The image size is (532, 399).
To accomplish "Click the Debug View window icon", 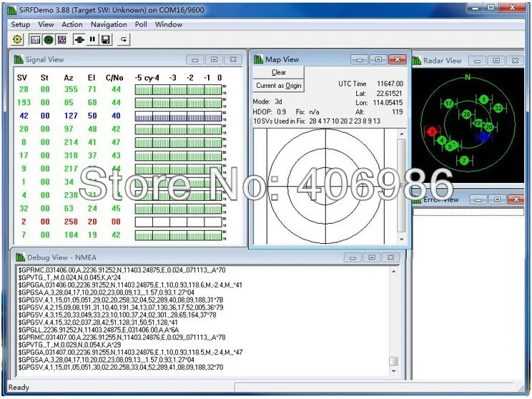I will pyautogui.click(x=20, y=257).
